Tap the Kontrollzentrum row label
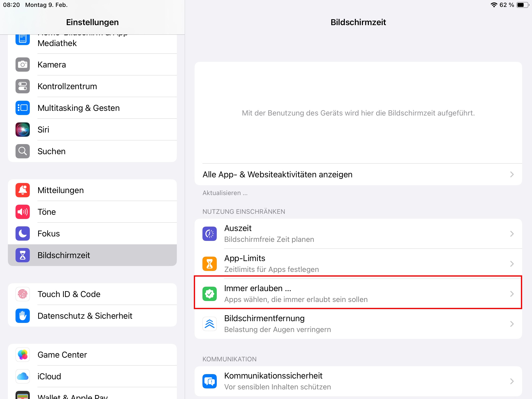Image resolution: width=532 pixels, height=399 pixels. (x=67, y=86)
